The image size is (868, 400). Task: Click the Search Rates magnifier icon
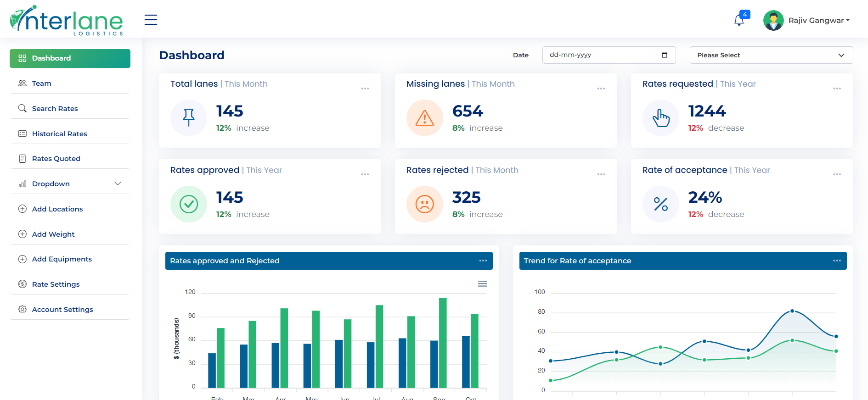22,108
